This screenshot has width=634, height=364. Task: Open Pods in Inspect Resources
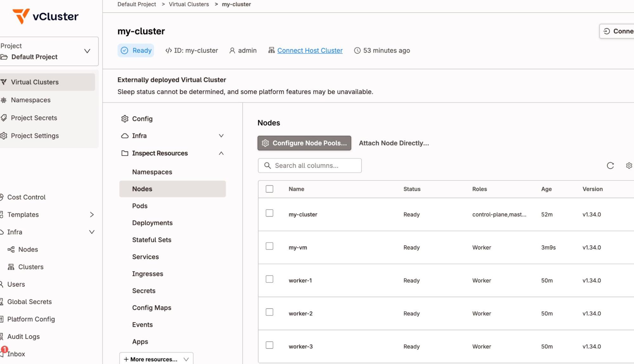click(x=140, y=206)
